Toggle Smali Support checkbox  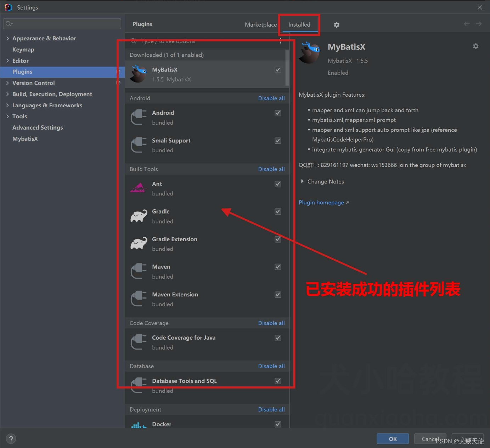pyautogui.click(x=278, y=141)
